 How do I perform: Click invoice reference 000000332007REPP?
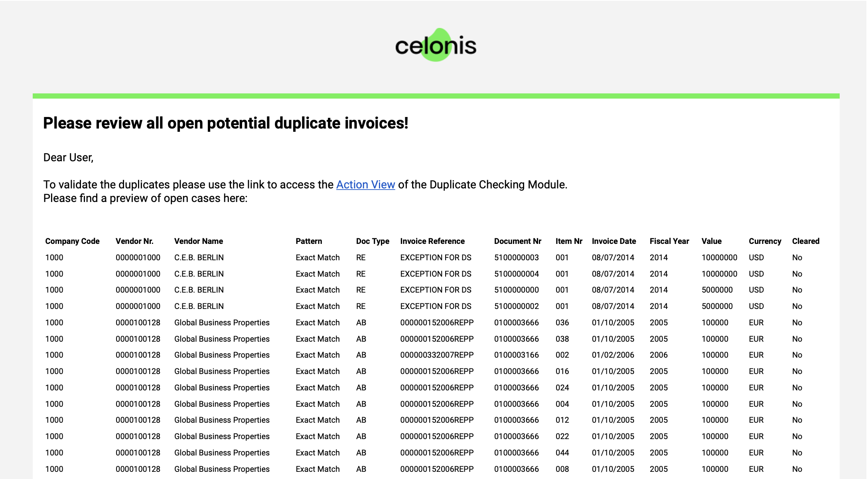pyautogui.click(x=437, y=355)
